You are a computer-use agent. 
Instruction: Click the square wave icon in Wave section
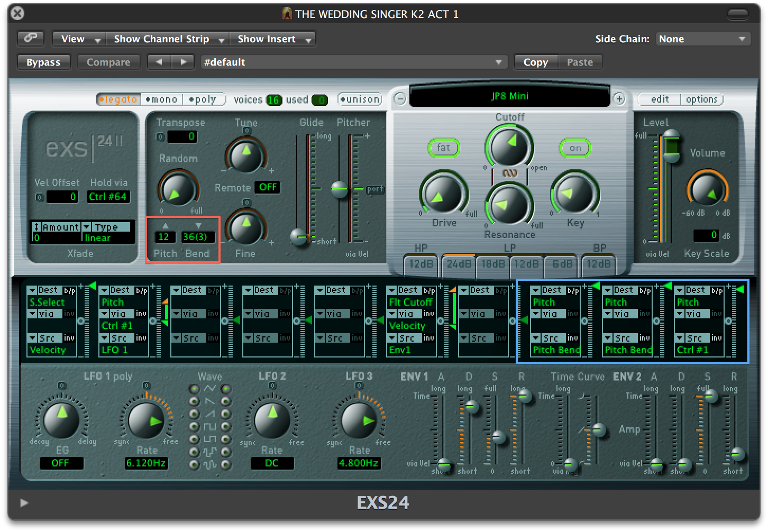(x=210, y=426)
